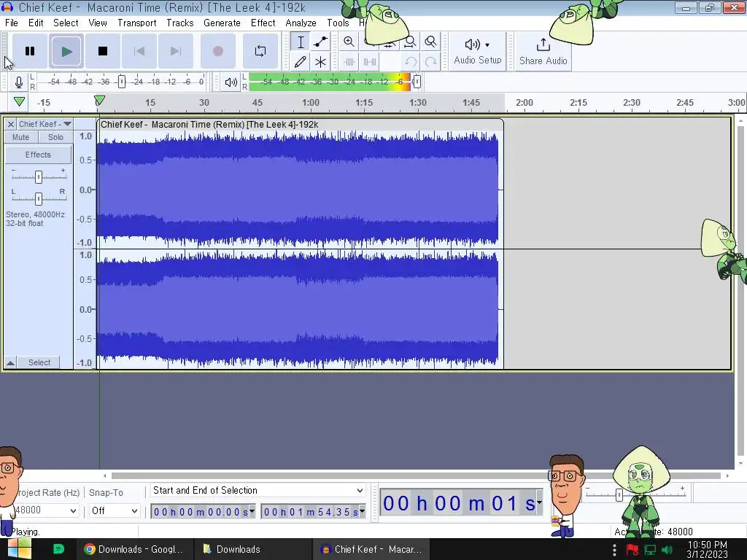Click the Zoom In magnifier

349,42
